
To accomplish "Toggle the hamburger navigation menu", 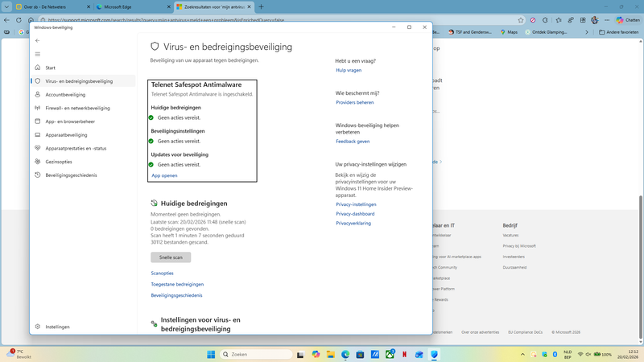I will tap(37, 54).
